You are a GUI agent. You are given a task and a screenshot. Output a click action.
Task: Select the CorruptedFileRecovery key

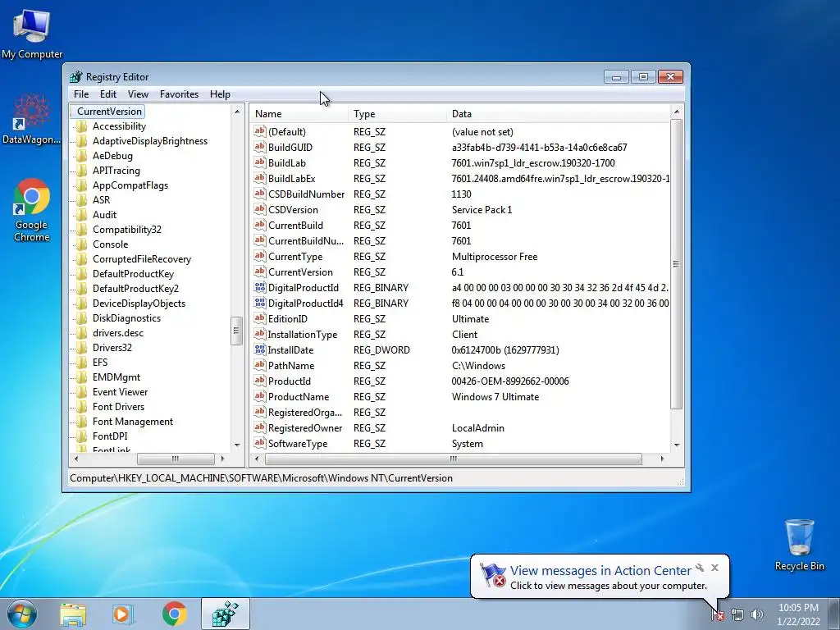(x=142, y=258)
